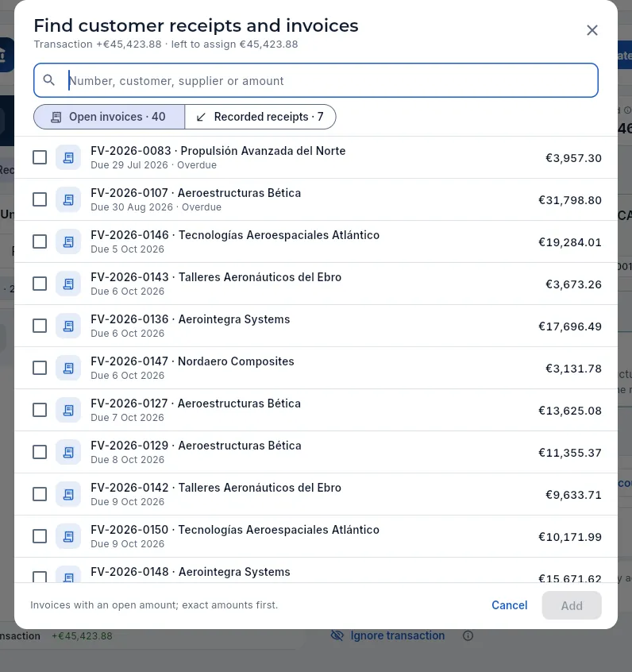
Task: Open row FV-2026-0136 · Aerointegra Systems
Action: coord(316,326)
